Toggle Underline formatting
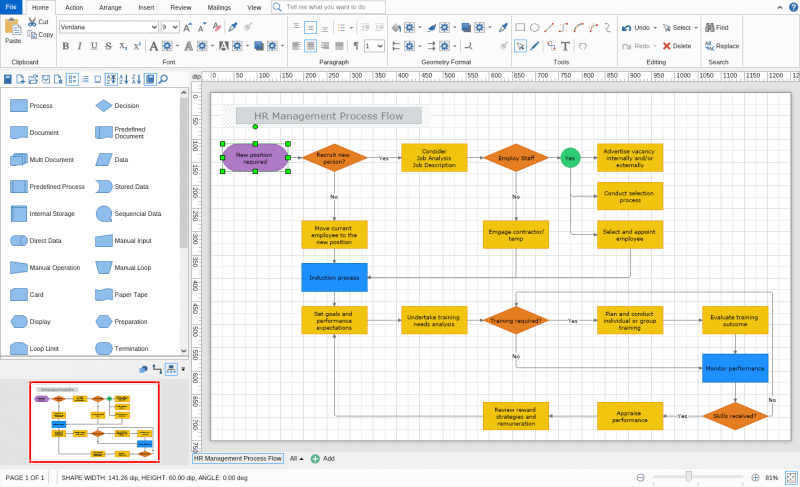Image resolution: width=800 pixels, height=487 pixels. point(94,46)
